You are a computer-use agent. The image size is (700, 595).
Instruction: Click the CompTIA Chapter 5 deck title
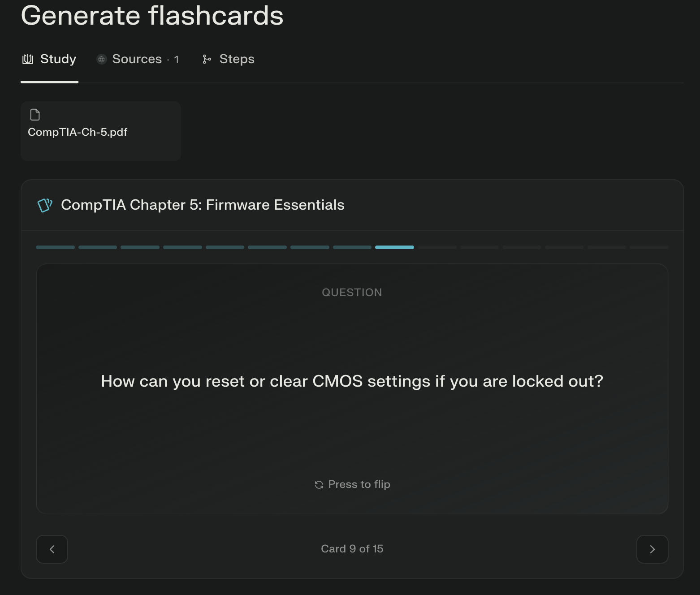tap(203, 205)
